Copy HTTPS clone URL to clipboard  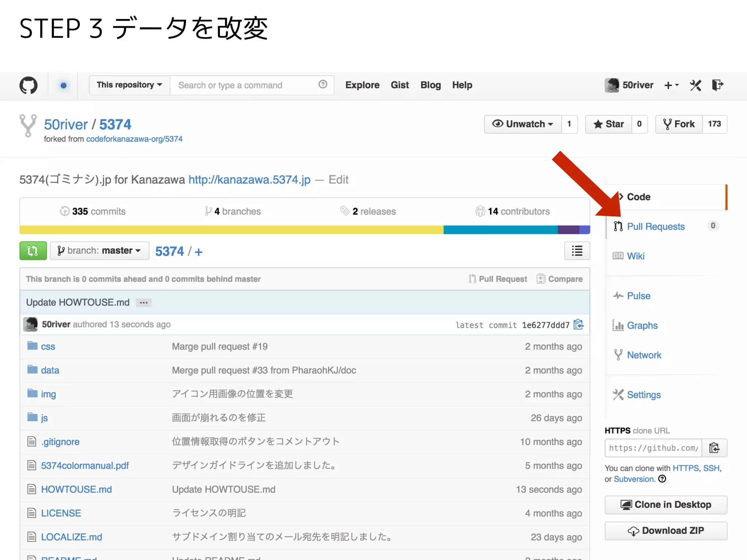714,448
